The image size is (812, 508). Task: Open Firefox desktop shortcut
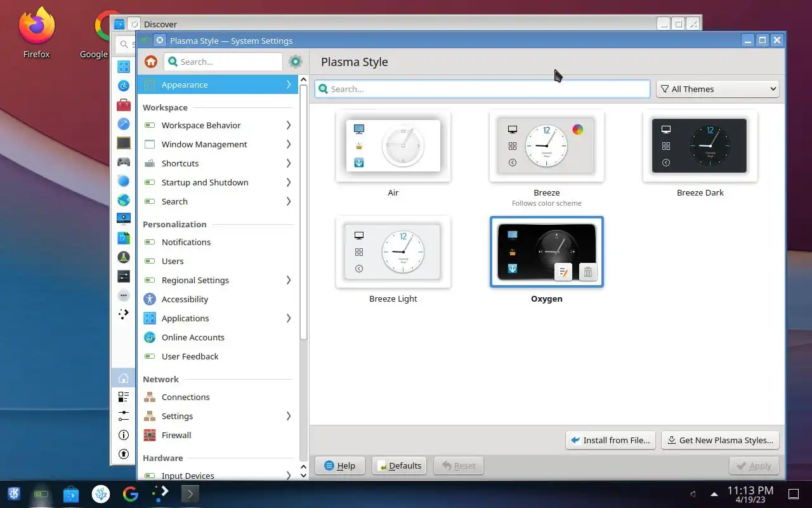pyautogui.click(x=36, y=33)
